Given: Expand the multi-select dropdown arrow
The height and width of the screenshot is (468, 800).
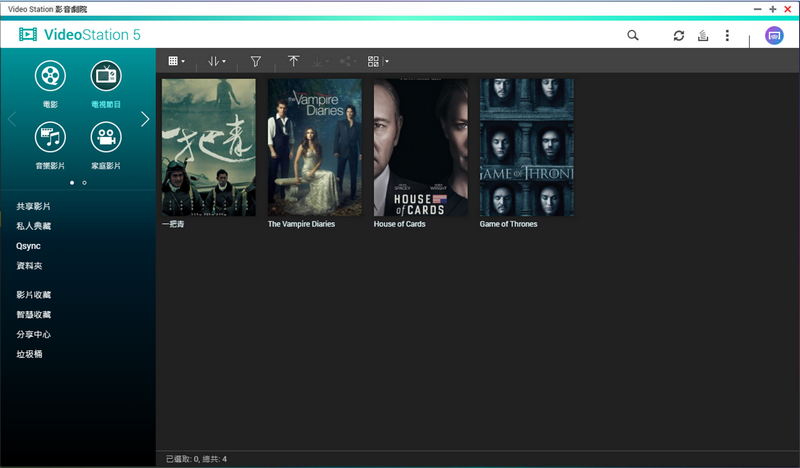Looking at the screenshot, I should [x=387, y=61].
